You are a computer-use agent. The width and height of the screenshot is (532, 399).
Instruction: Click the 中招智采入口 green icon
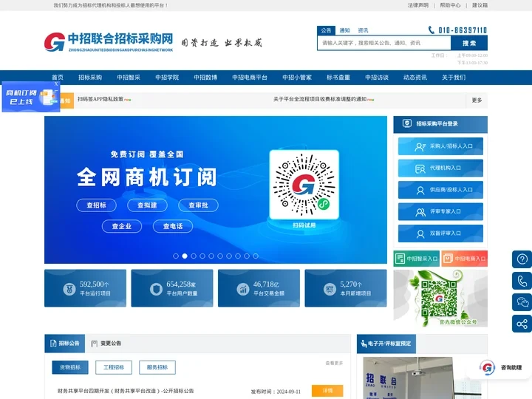pos(400,259)
